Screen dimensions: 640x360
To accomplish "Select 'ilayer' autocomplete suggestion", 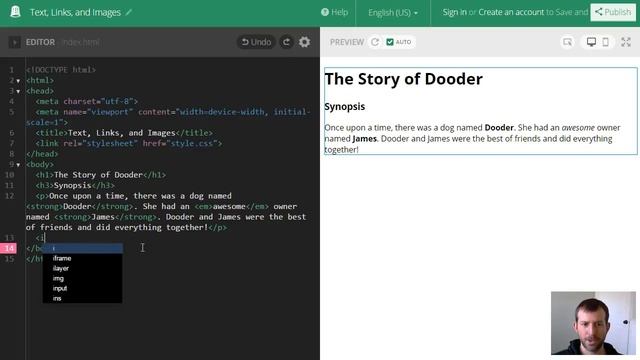I will pyautogui.click(x=82, y=268).
